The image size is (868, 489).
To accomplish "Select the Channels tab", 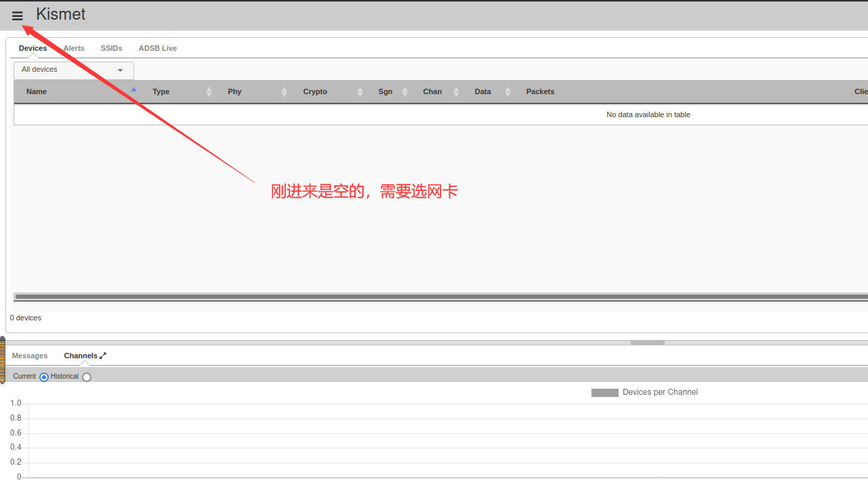I will 81,356.
